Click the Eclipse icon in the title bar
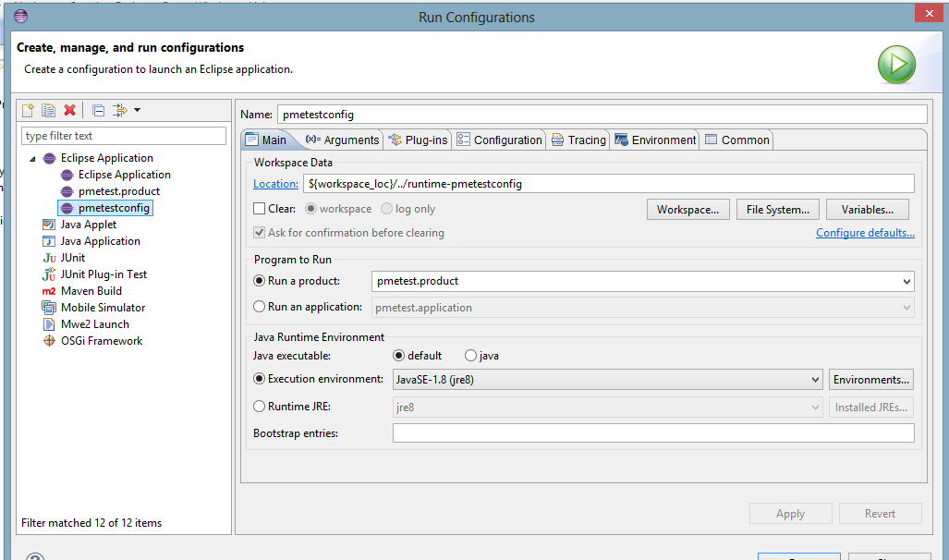 click(20, 16)
